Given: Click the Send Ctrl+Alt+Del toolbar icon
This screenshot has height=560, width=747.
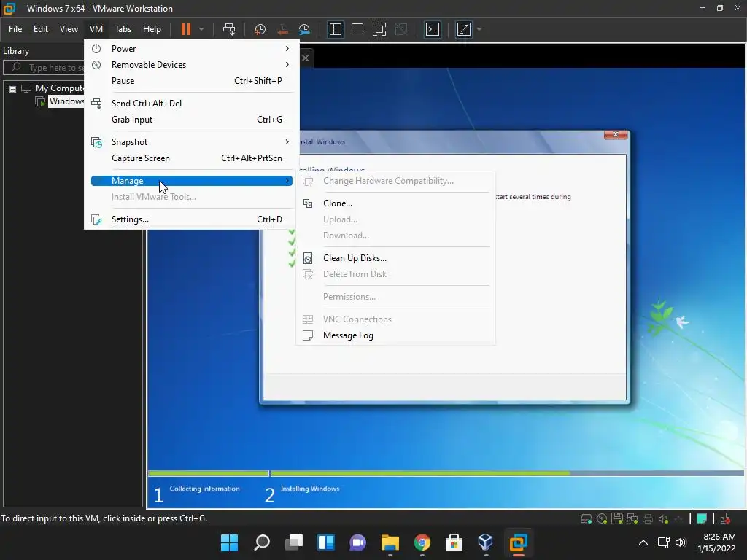Looking at the screenshot, I should coord(229,29).
